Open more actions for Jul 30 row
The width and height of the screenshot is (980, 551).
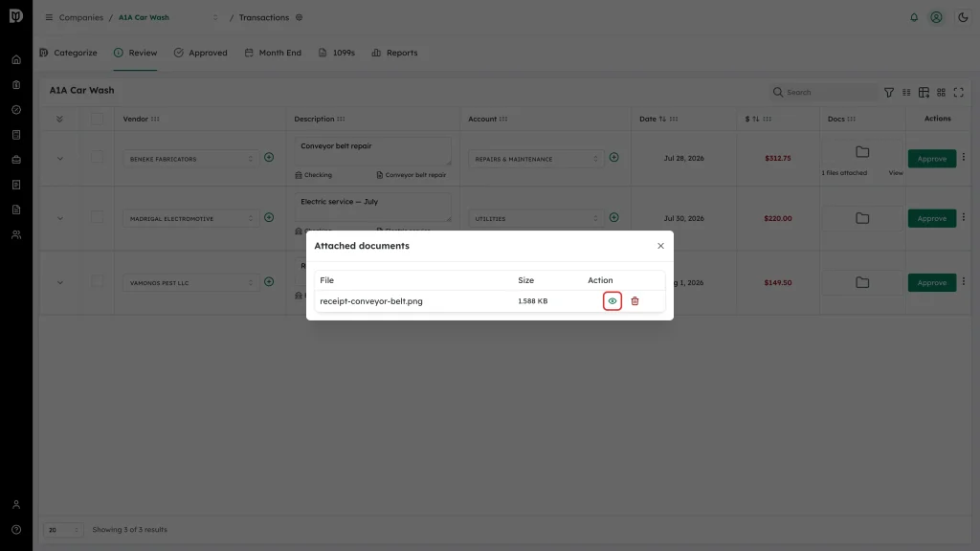coord(963,217)
